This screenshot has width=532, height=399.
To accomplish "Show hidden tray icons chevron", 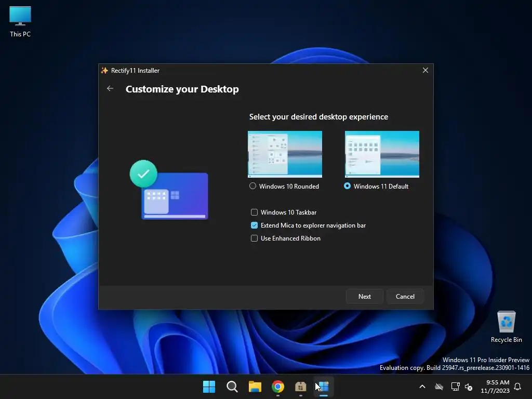I will 422,387.
